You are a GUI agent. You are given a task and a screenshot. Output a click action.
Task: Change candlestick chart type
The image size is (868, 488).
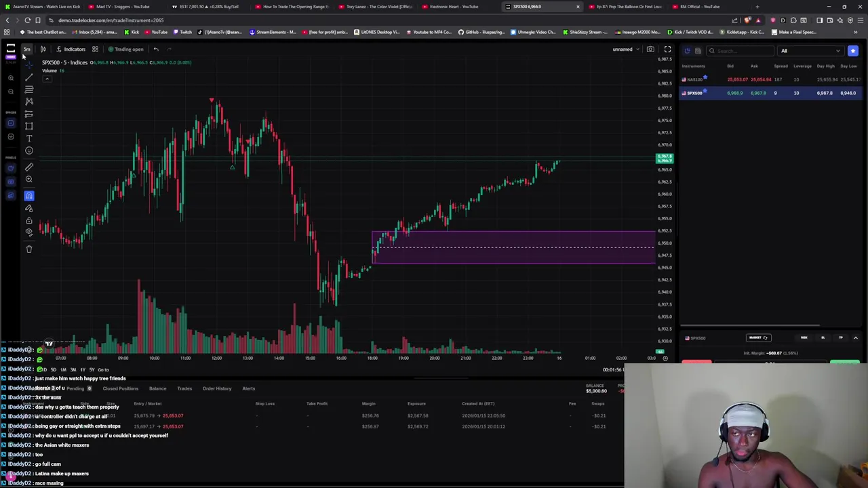[x=43, y=49]
